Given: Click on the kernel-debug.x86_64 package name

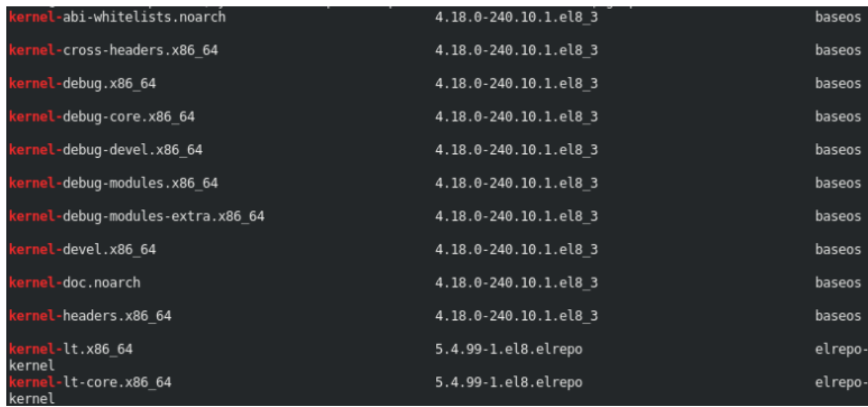Looking at the screenshot, I should (x=82, y=83).
